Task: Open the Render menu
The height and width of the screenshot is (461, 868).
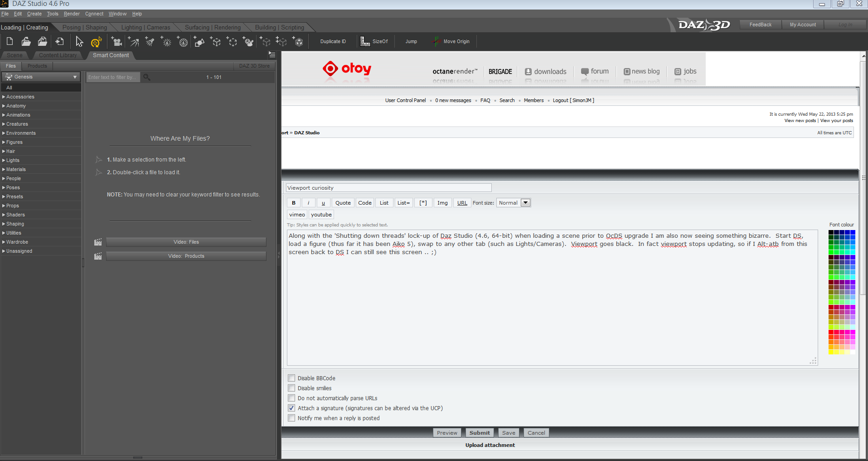Action: [x=72, y=14]
